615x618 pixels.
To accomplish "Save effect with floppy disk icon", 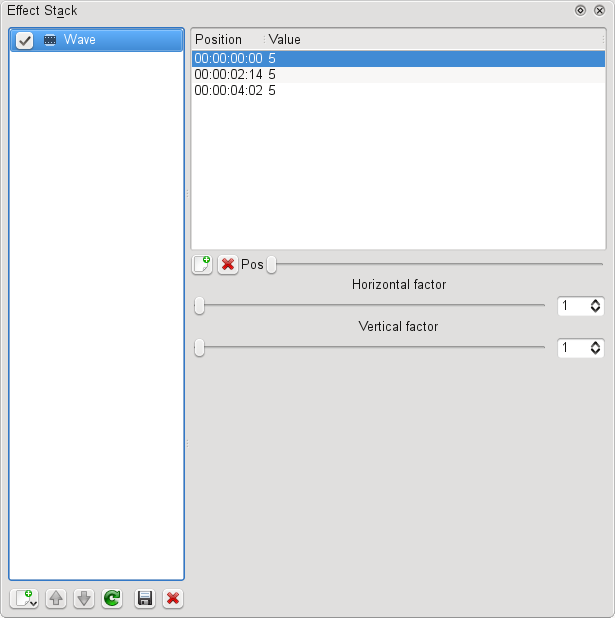I will pos(145,599).
